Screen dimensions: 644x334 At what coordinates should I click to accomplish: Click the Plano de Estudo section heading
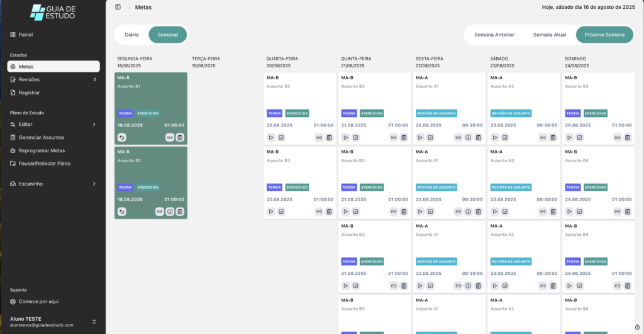click(26, 113)
